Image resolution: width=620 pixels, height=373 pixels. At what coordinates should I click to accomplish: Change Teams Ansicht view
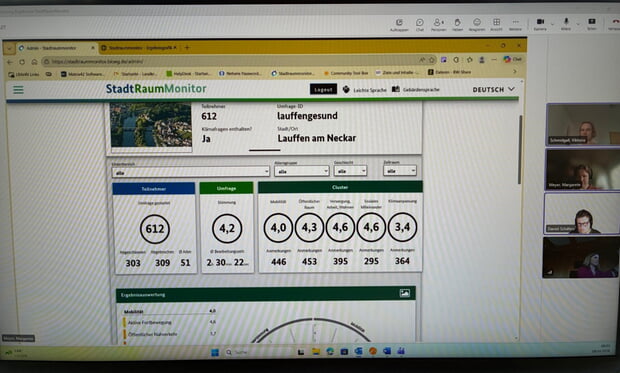496,25
